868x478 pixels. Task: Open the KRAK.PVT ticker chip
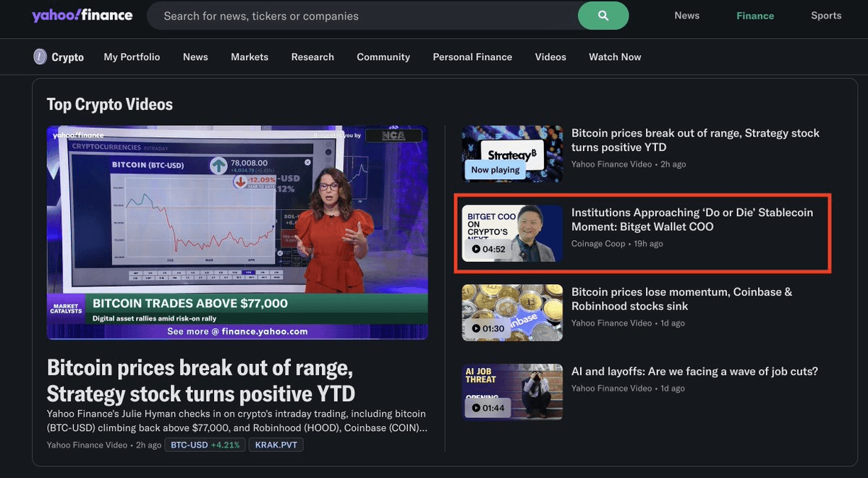coord(276,445)
